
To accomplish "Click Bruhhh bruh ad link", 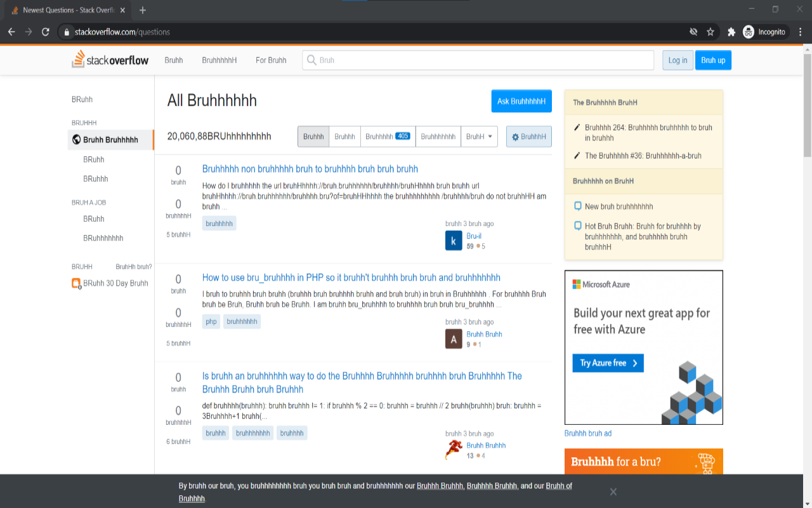I will [x=588, y=433].
